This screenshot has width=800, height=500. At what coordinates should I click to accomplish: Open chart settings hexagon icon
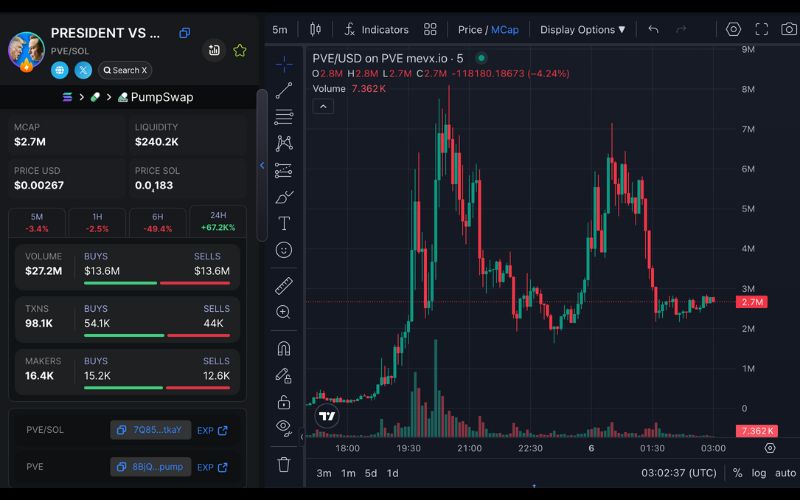click(x=733, y=30)
